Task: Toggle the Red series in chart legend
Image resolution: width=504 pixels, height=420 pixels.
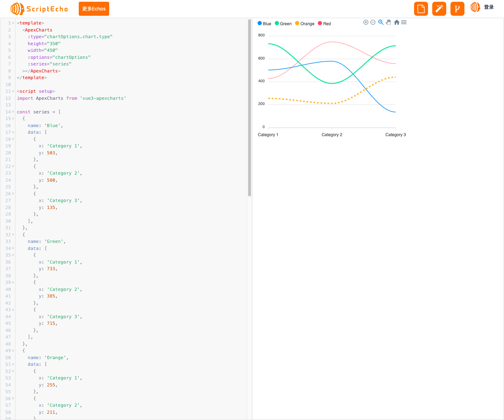Action: tap(324, 23)
